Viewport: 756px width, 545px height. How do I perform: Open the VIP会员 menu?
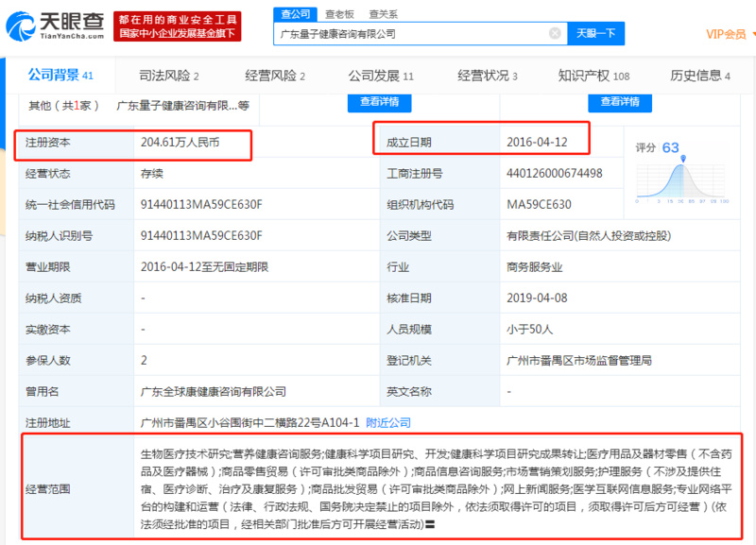[729, 34]
